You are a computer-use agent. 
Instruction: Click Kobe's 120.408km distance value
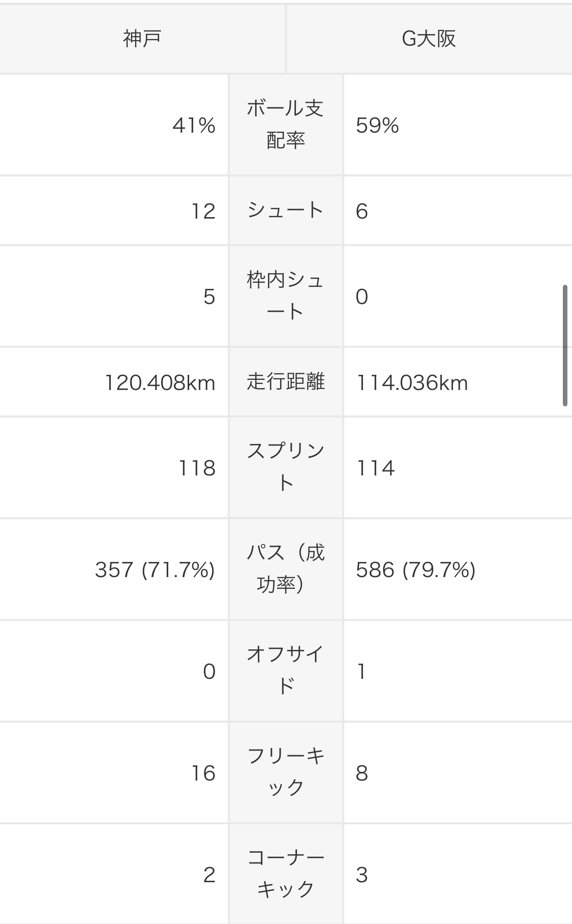coord(160,382)
